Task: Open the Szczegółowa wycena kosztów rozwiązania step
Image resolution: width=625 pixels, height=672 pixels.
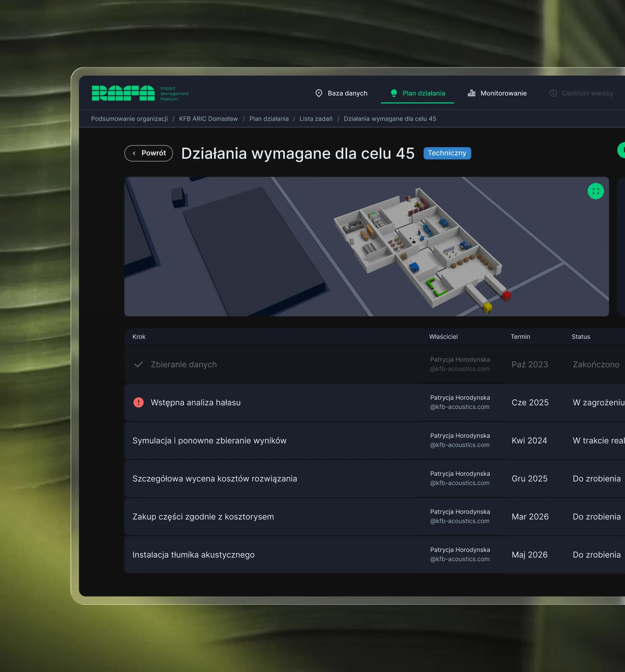Action: tap(215, 479)
